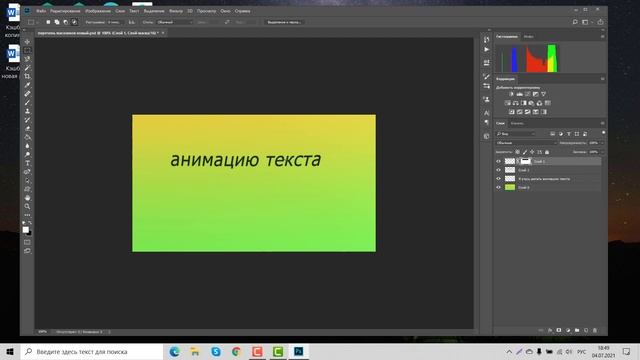Open the background color swatch
The width and height of the screenshot is (640, 360).
29,233
